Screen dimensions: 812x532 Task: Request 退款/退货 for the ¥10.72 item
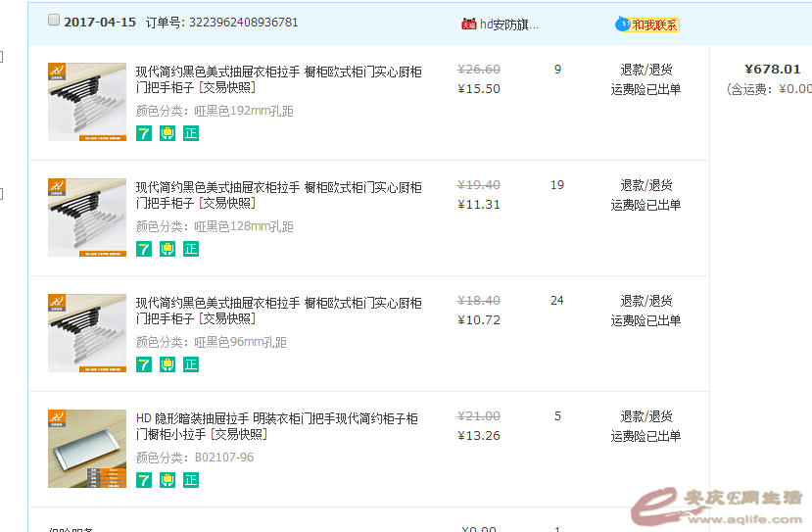[645, 301]
